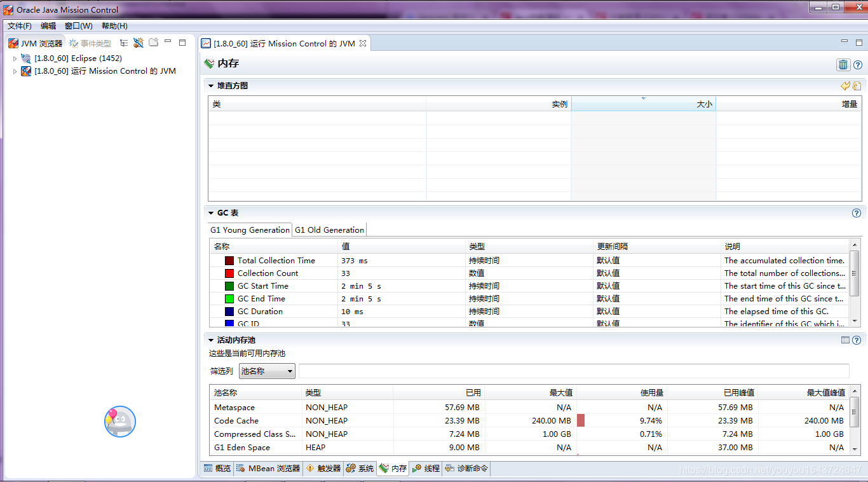Click the floating robot assistant icon
This screenshot has height=482, width=868.
click(120, 422)
